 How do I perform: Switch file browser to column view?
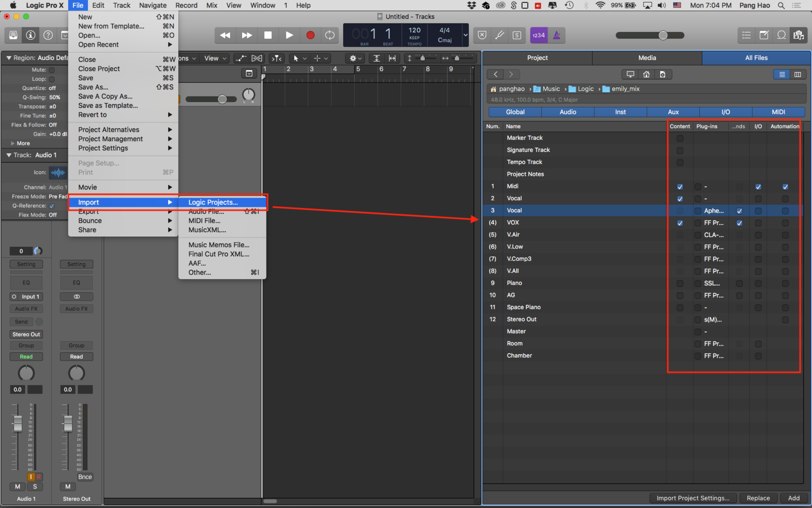[798, 74]
